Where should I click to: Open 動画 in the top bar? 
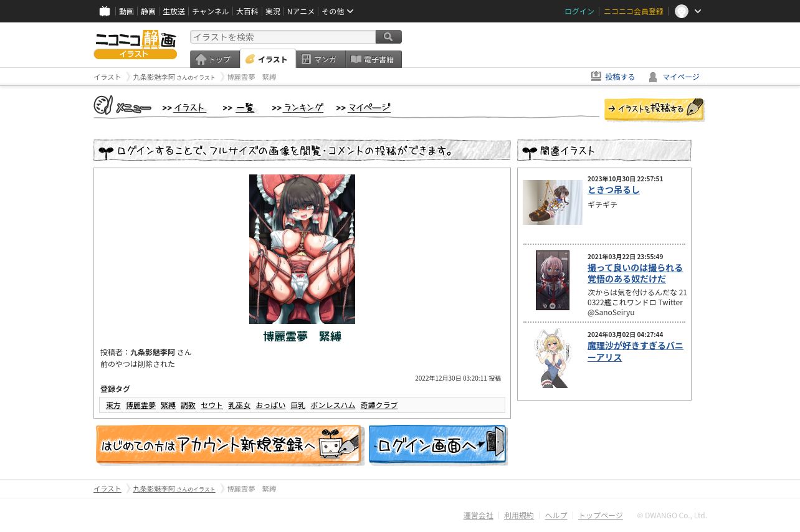point(126,11)
